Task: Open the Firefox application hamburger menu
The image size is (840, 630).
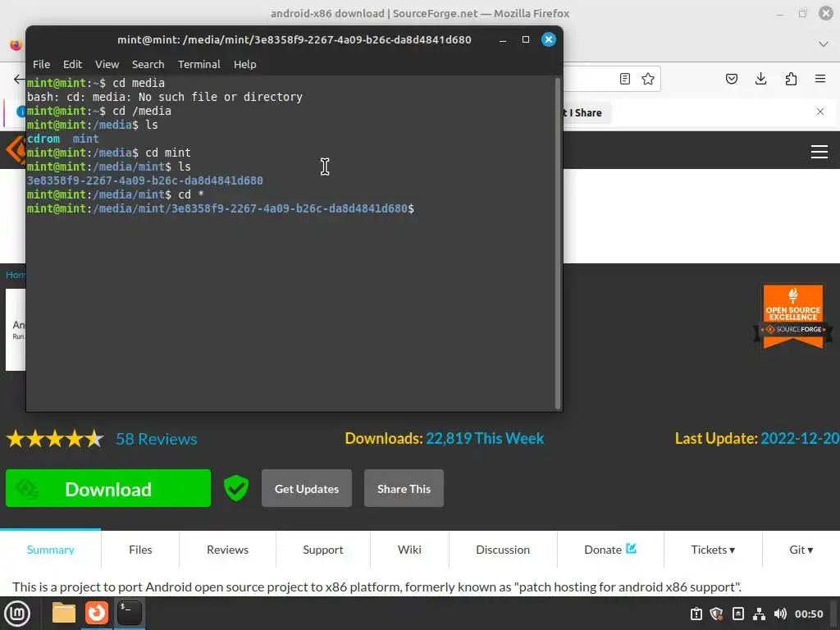Action: [x=819, y=80]
